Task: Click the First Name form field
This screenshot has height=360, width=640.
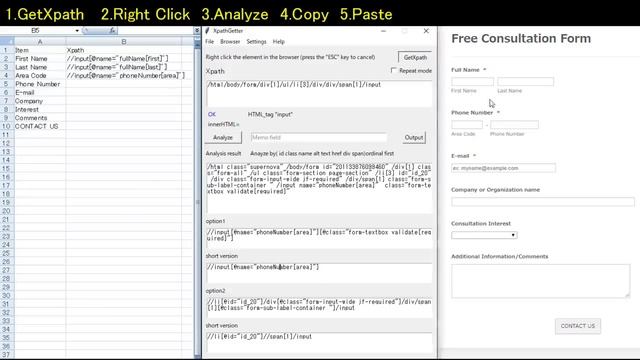Action: coord(472,82)
